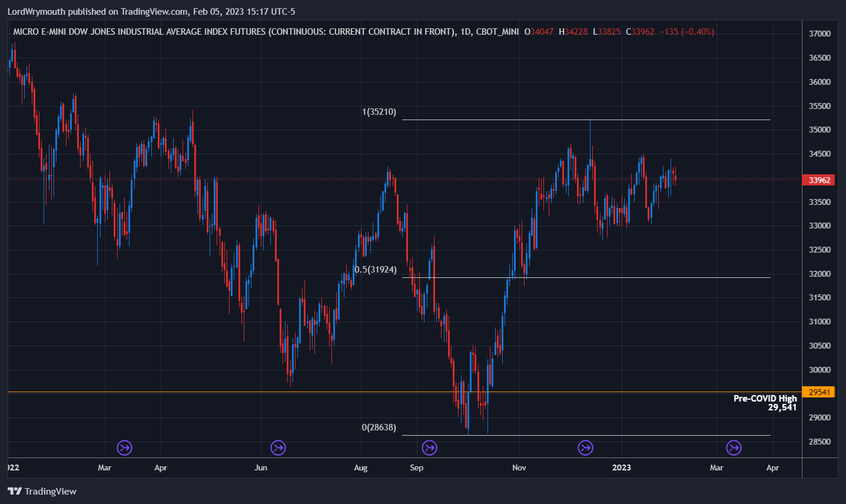Click the open value O34047
This screenshot has height=504, width=846.
click(539, 32)
